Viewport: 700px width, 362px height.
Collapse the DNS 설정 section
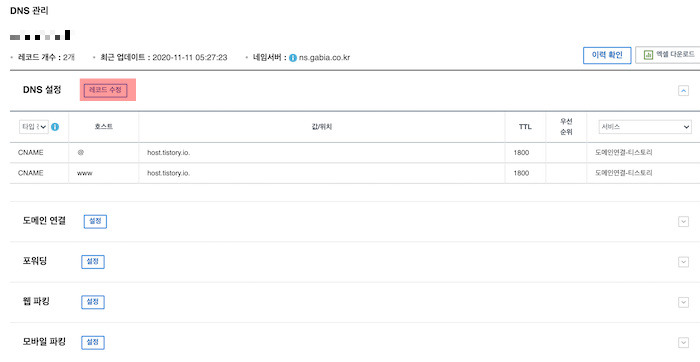683,91
